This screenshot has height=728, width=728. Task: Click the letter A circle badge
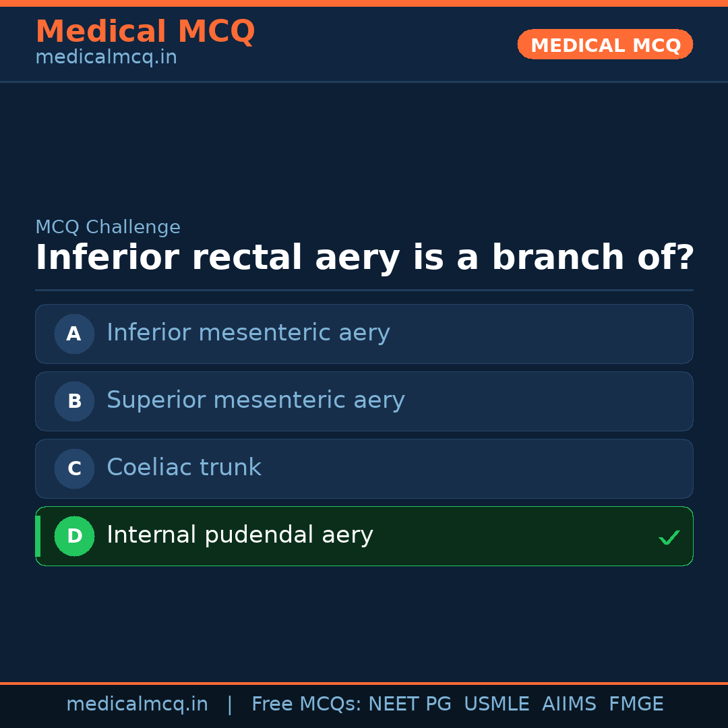(x=74, y=334)
